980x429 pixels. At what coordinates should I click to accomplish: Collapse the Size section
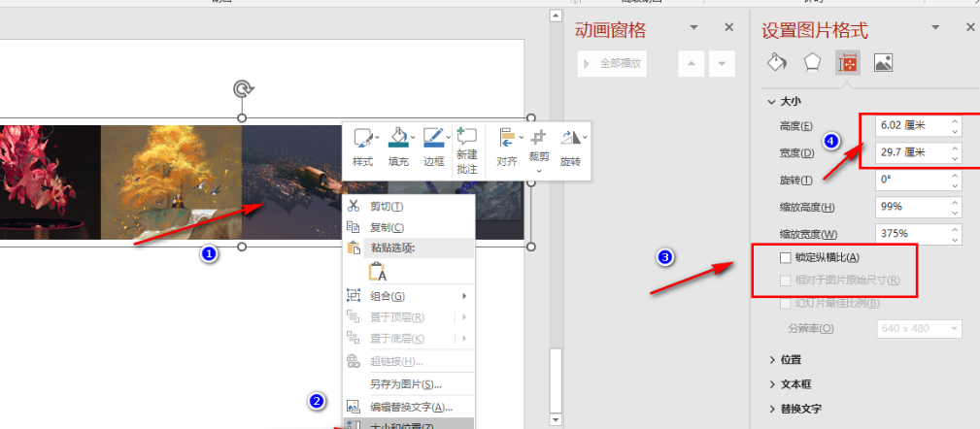(x=782, y=101)
